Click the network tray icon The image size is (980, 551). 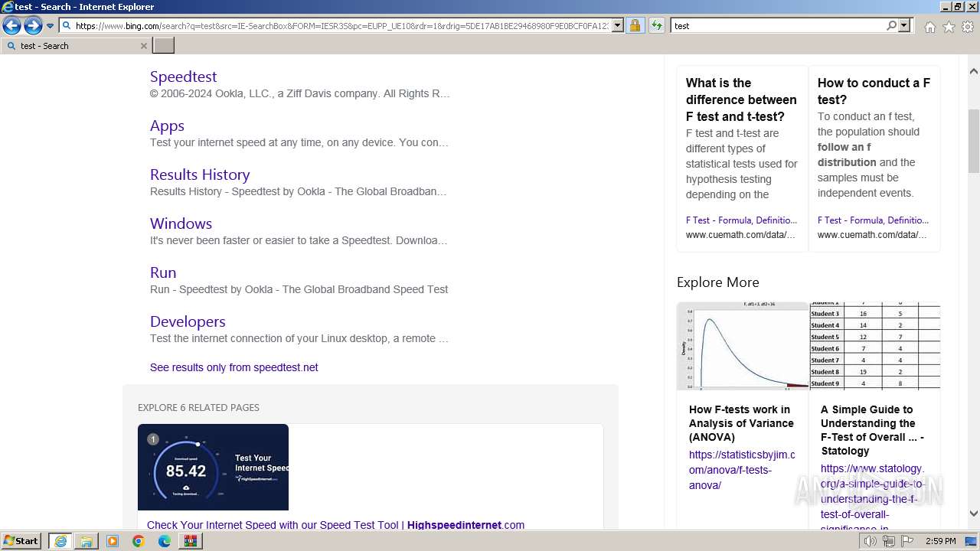[x=889, y=541]
